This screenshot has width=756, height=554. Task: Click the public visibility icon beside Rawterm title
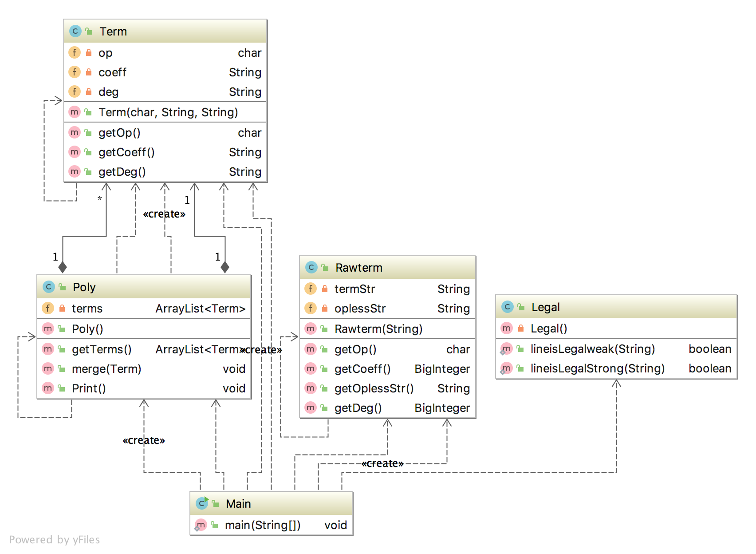tap(325, 267)
